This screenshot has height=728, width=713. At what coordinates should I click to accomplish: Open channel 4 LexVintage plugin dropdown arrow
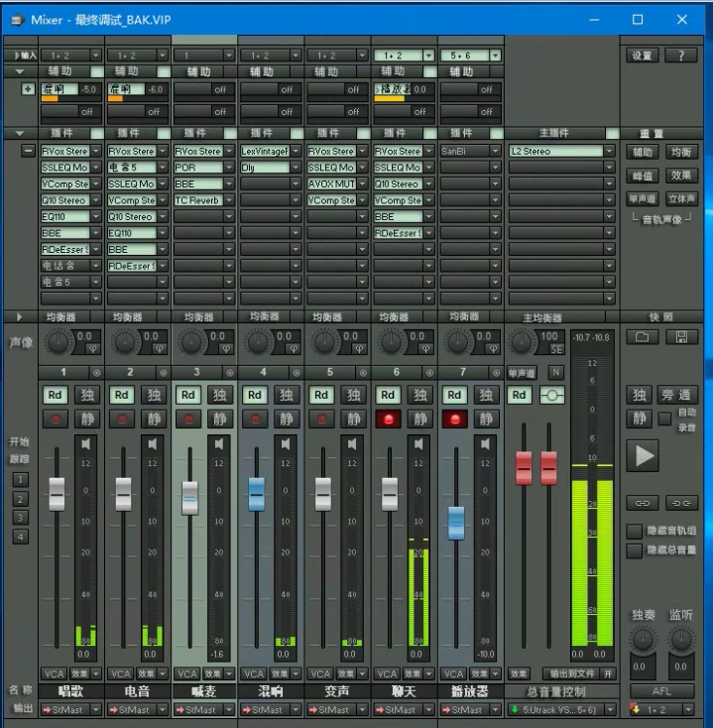point(296,152)
